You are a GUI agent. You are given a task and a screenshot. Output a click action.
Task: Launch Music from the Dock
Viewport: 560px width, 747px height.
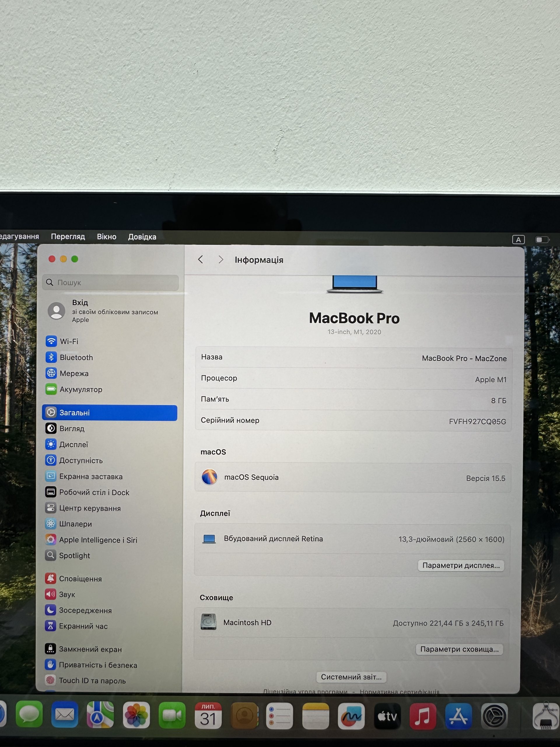tap(423, 717)
